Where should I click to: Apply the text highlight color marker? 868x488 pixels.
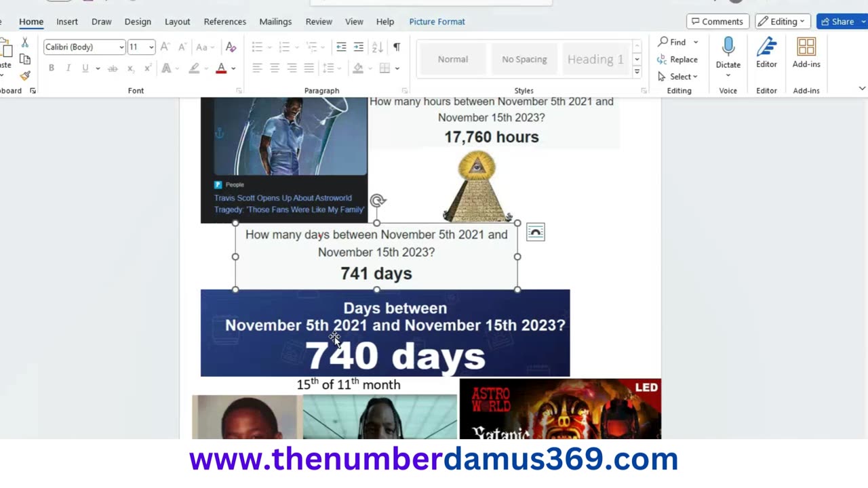point(194,68)
